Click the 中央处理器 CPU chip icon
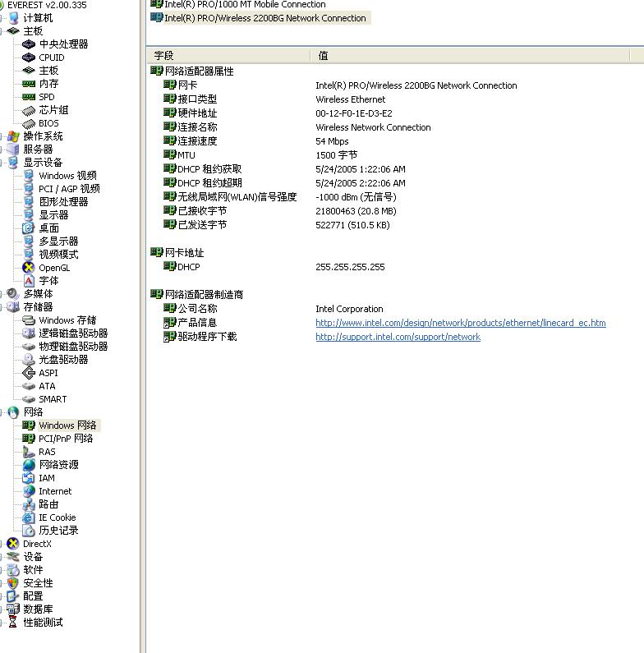This screenshot has height=653, width=644. click(28, 44)
